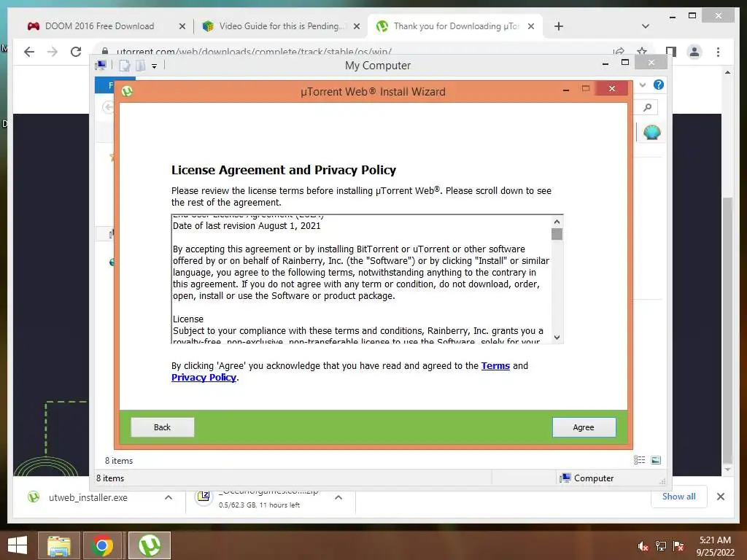Click New folder quick access icon in My Computer
747x560 pixels.
coord(141,66)
